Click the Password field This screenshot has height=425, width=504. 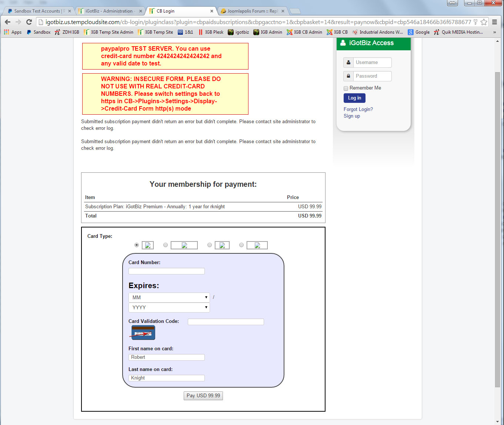[372, 76]
